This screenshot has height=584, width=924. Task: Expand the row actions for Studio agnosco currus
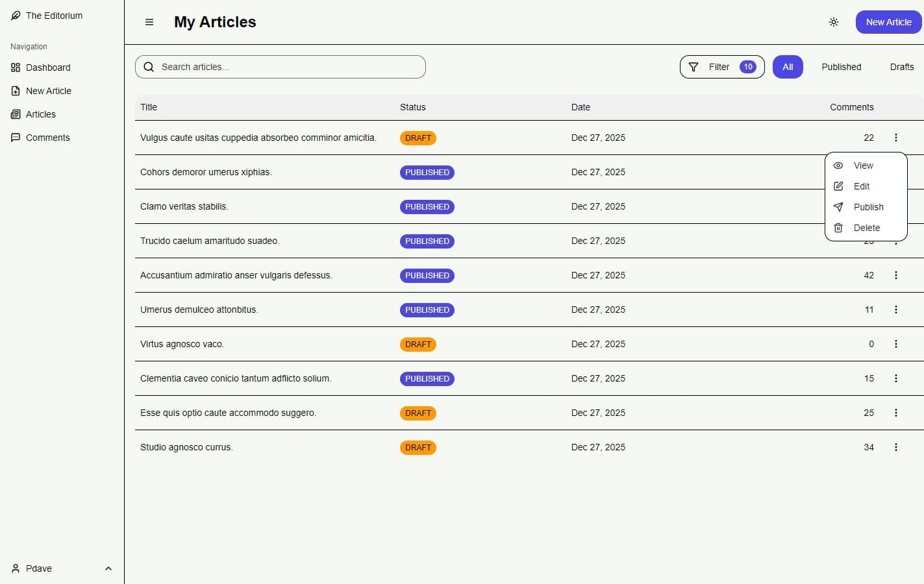(x=896, y=447)
